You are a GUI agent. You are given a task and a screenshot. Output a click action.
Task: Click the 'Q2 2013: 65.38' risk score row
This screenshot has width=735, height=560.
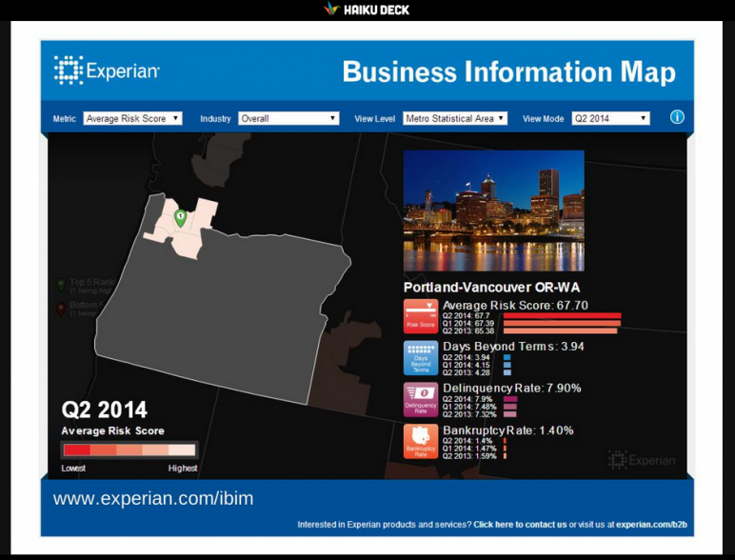(530, 330)
